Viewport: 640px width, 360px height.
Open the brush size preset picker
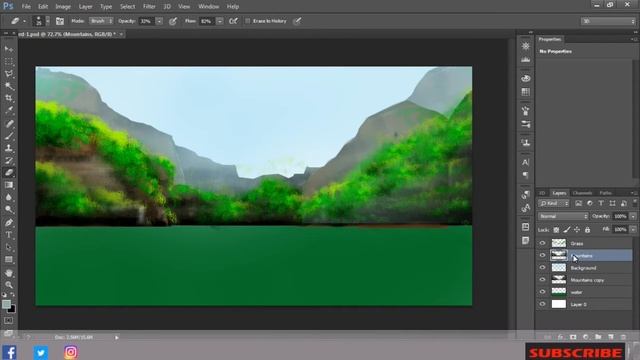tap(48, 21)
